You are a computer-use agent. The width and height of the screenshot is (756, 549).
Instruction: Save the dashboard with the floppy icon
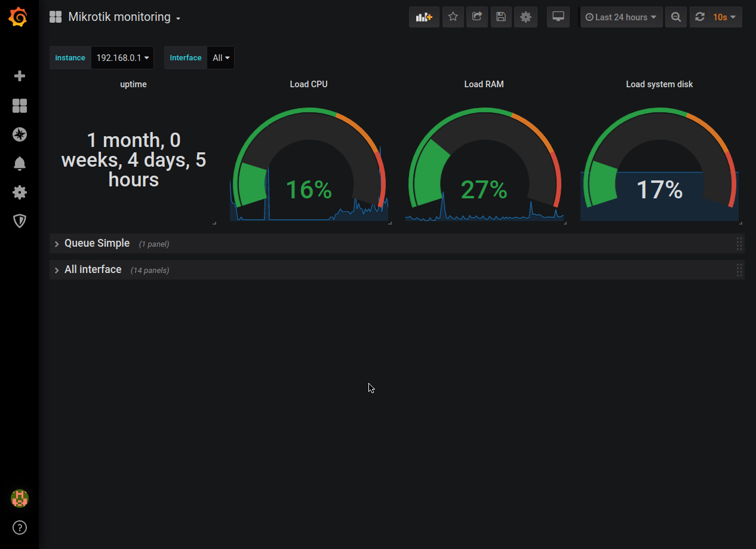click(x=501, y=17)
